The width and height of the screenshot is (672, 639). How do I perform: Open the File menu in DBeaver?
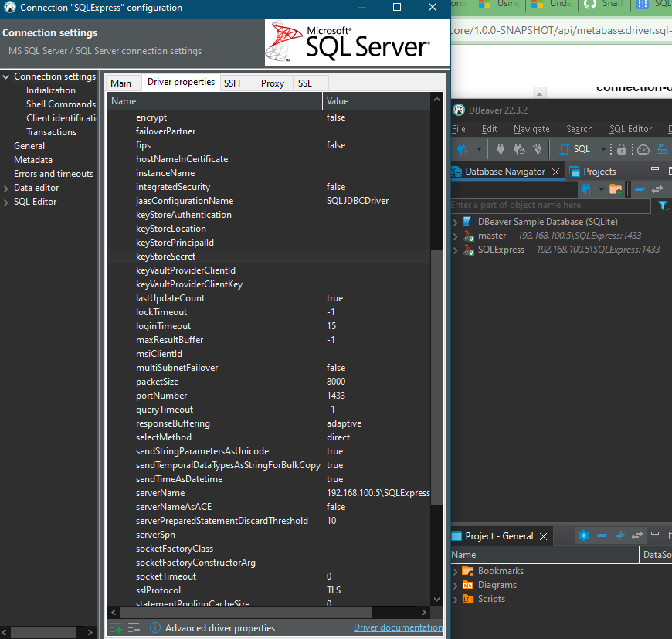point(459,129)
